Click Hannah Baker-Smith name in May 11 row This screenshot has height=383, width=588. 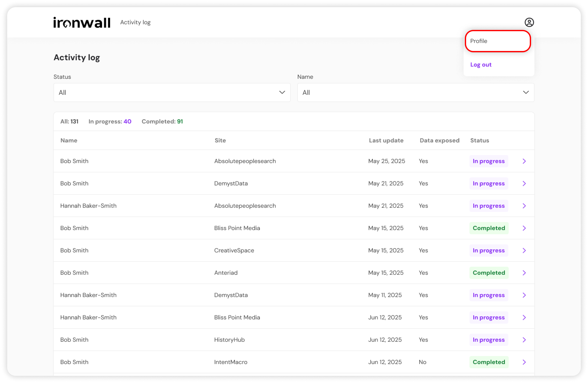88,295
